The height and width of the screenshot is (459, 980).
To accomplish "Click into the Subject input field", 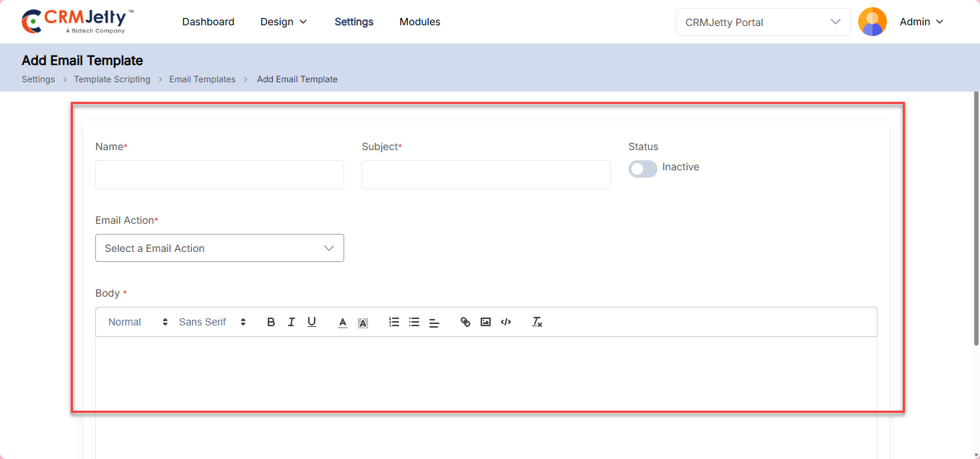I will pyautogui.click(x=486, y=175).
